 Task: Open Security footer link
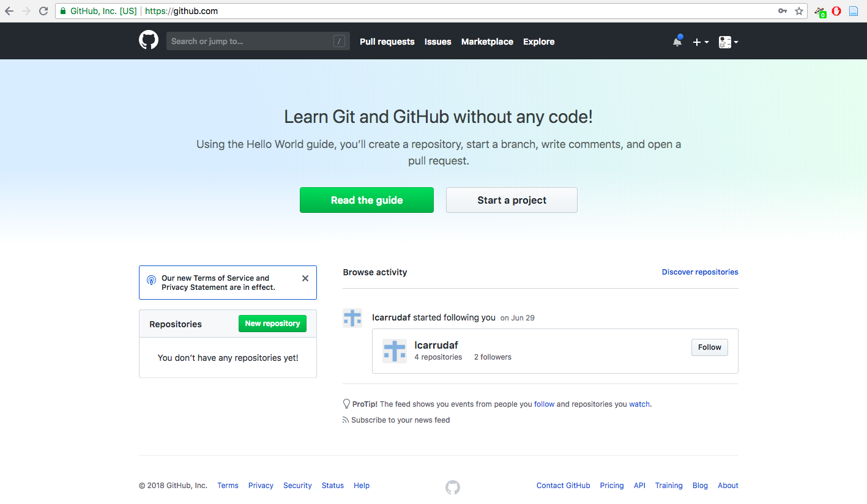pyautogui.click(x=297, y=486)
